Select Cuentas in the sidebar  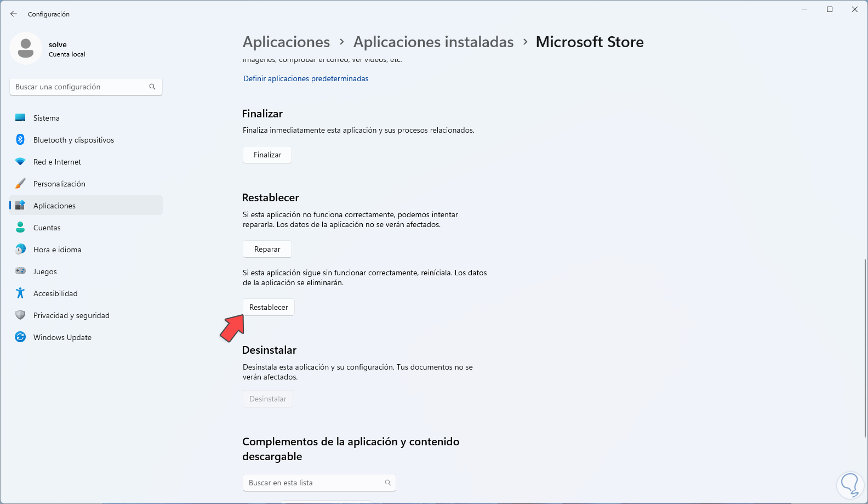86,228
